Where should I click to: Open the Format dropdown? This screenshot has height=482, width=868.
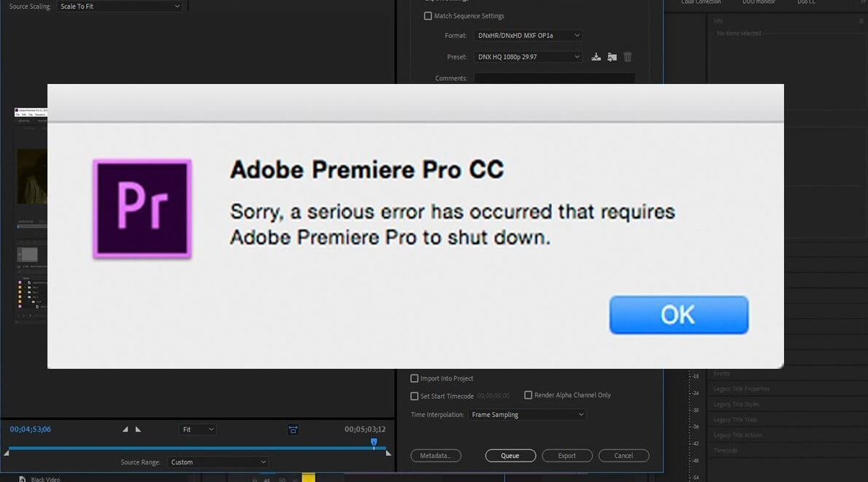528,36
